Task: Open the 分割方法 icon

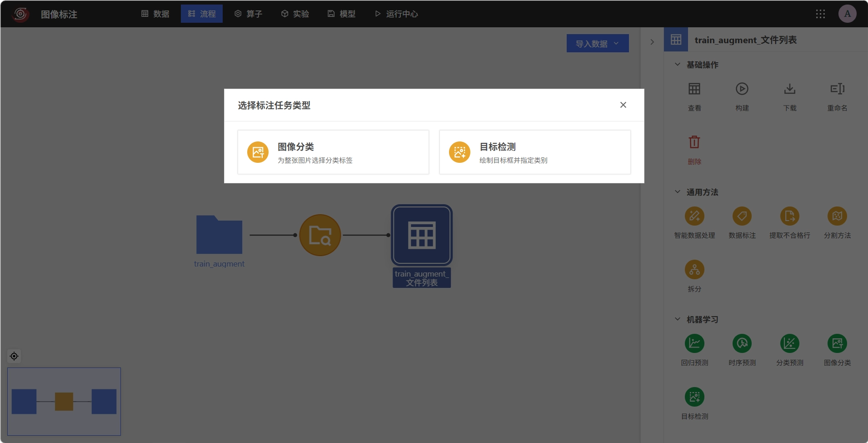Action: pyautogui.click(x=838, y=216)
